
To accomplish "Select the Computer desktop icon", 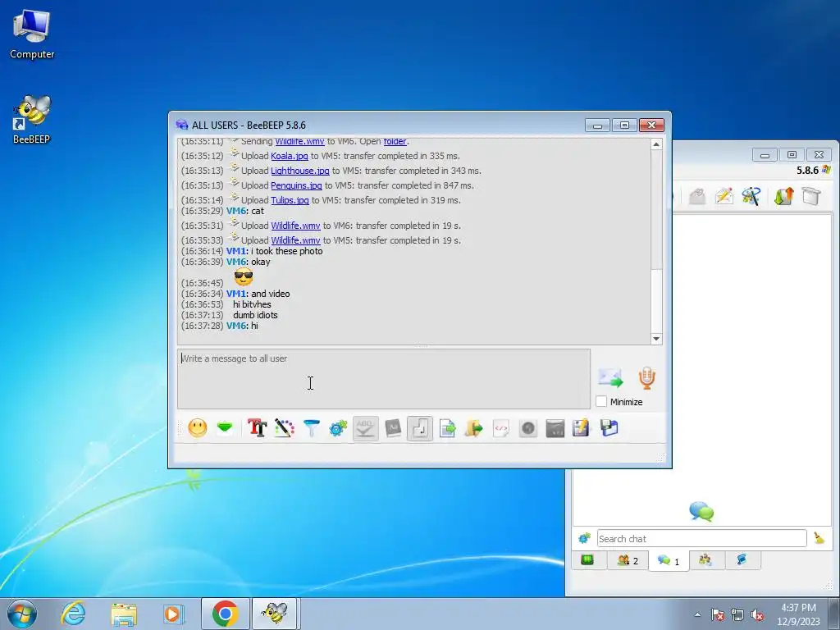I will point(32,34).
